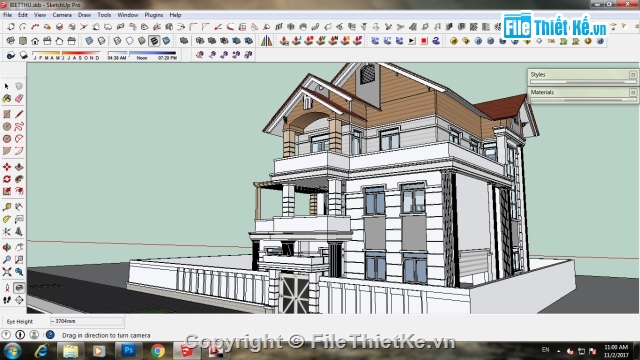Choose the Eraser tool
Viewport: 640px width, 360px height.
point(19,98)
